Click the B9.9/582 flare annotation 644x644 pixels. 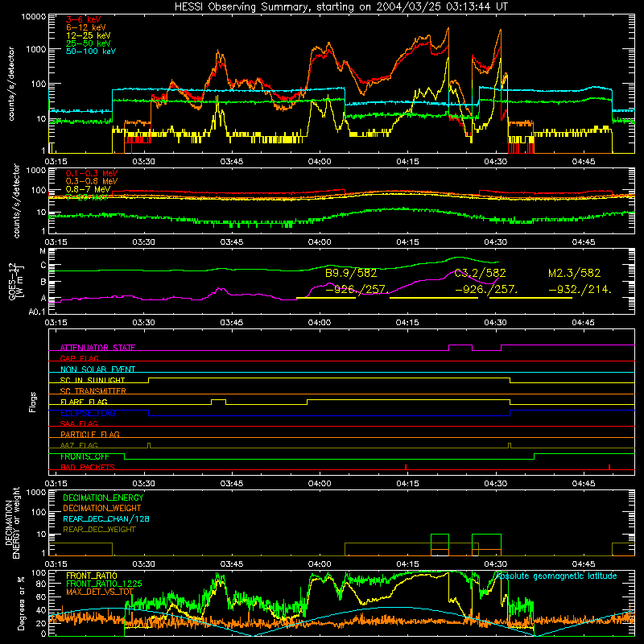[x=351, y=273]
